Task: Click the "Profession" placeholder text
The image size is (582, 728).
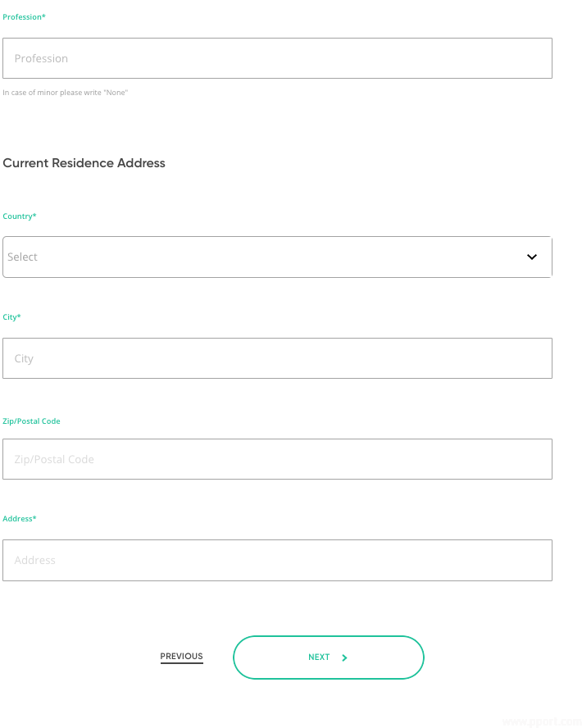Action: (41, 58)
